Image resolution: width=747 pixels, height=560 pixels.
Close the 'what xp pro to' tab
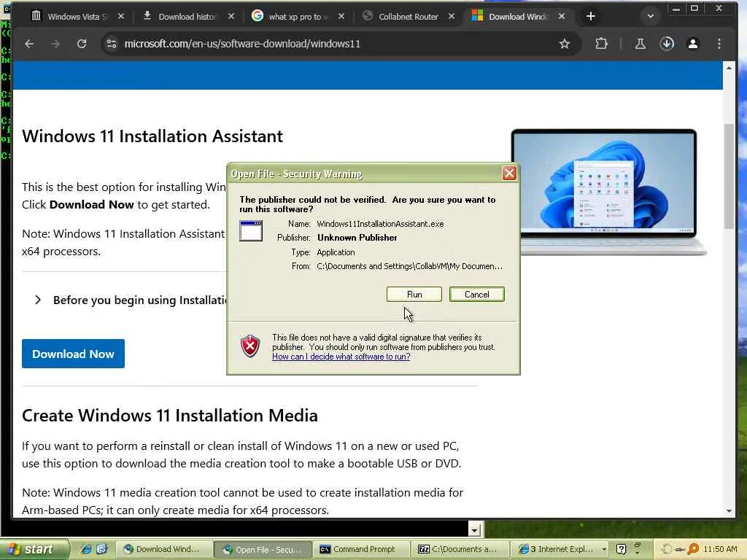pos(341,16)
